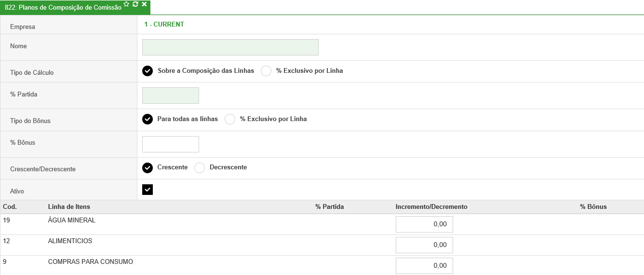Click the favorite star icon on the tab
The image size is (644, 275).
(x=126, y=4)
